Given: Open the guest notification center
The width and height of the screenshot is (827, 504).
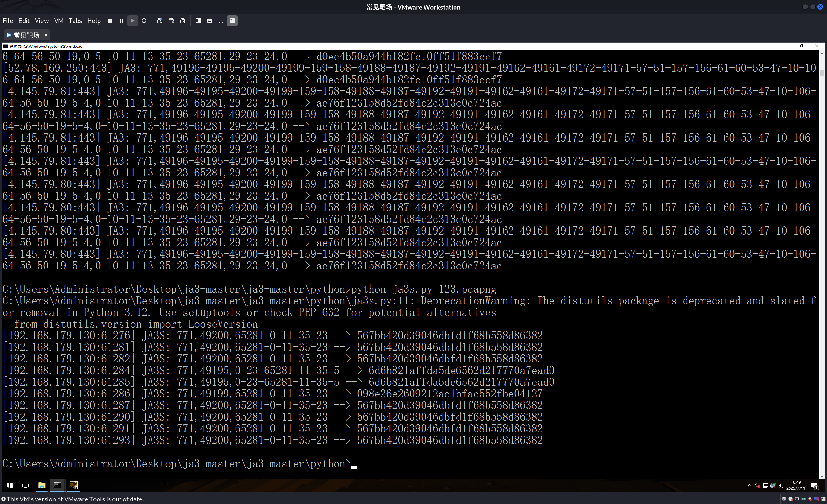Looking at the screenshot, I should [x=815, y=485].
